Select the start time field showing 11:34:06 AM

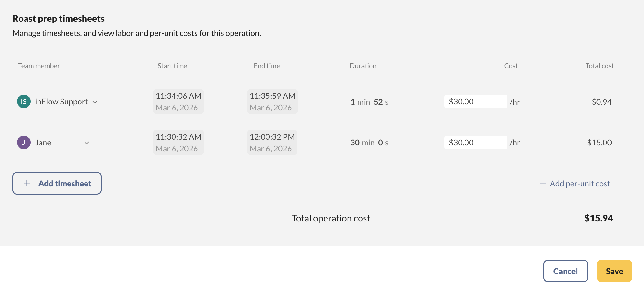178,101
